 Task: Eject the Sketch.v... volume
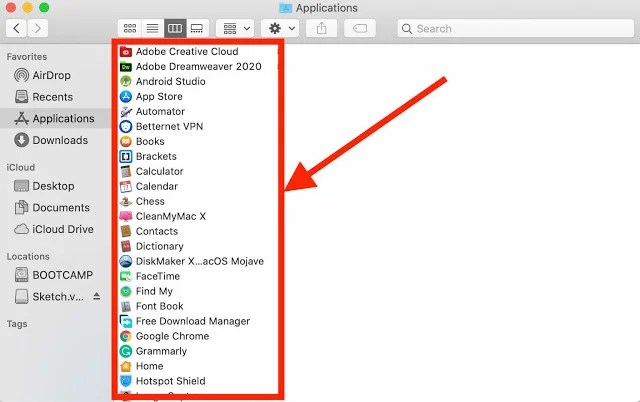tap(96, 296)
